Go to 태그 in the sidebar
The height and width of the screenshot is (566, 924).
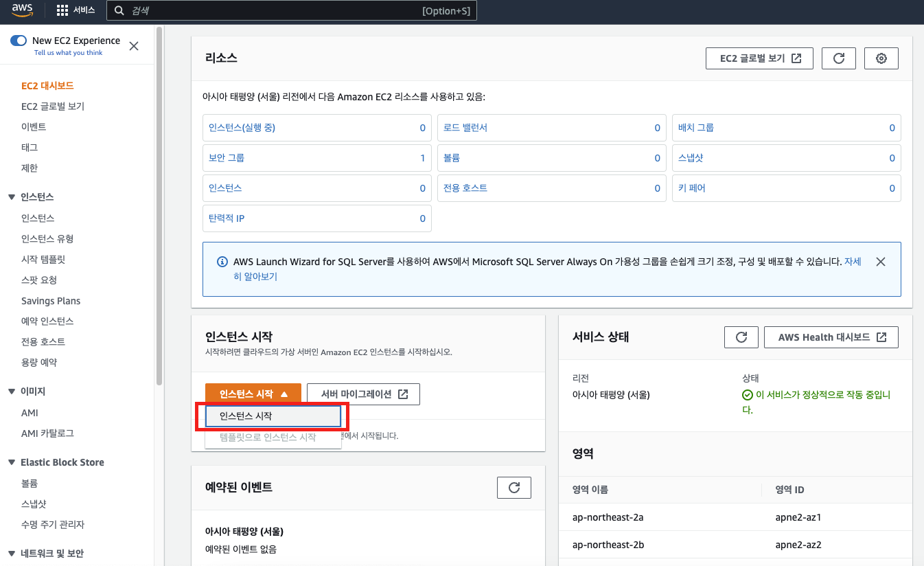click(x=30, y=148)
